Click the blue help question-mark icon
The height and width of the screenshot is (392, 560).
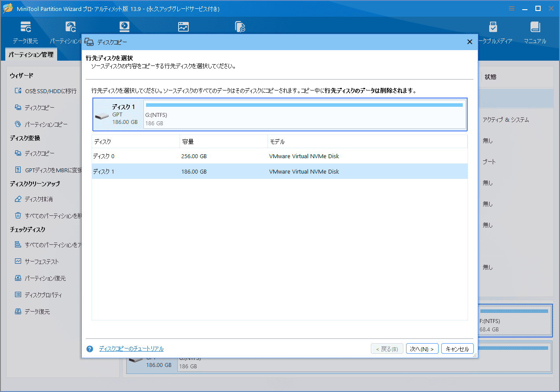[x=90, y=349]
